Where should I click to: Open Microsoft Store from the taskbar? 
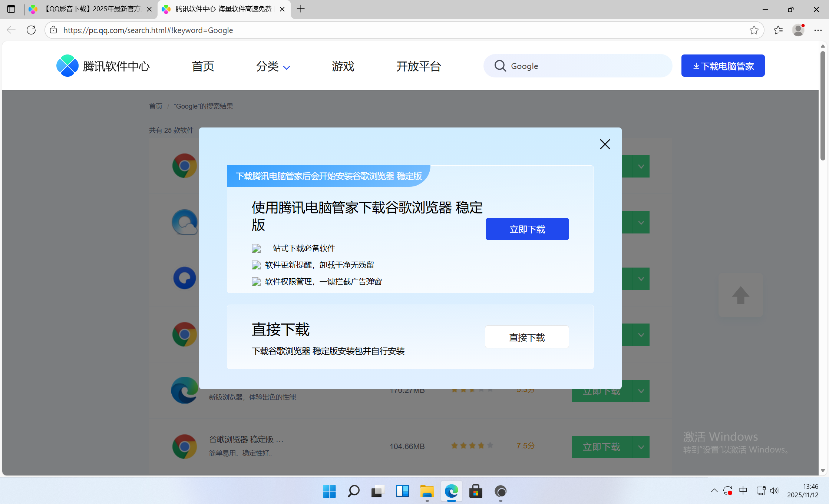click(x=476, y=491)
